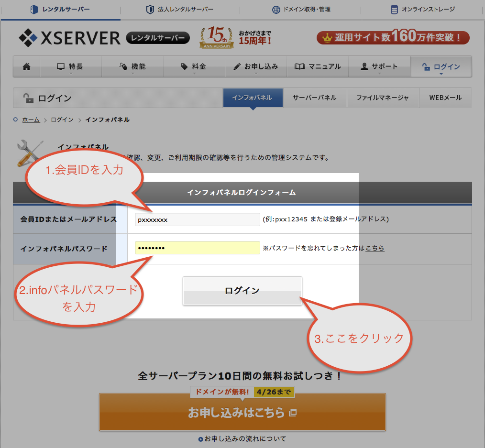This screenshot has height=448, width=485.
Task: Focus the インフォパネルパスワード field
Action: tap(198, 248)
